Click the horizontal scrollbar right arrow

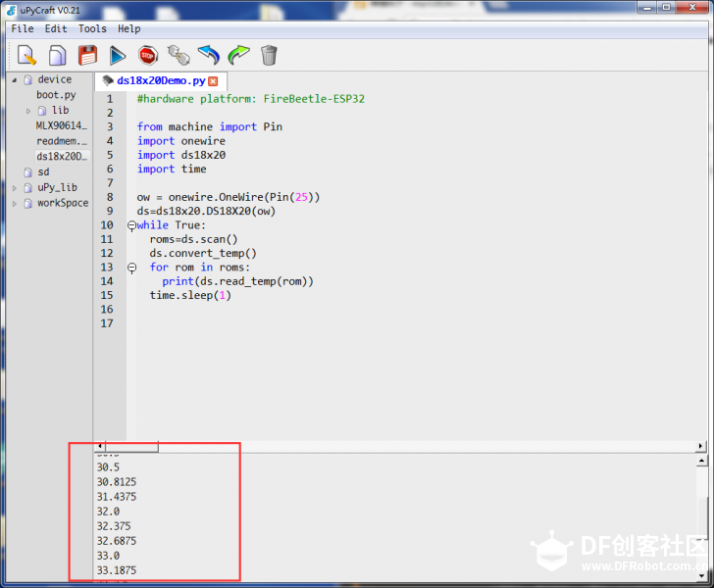pos(701,446)
